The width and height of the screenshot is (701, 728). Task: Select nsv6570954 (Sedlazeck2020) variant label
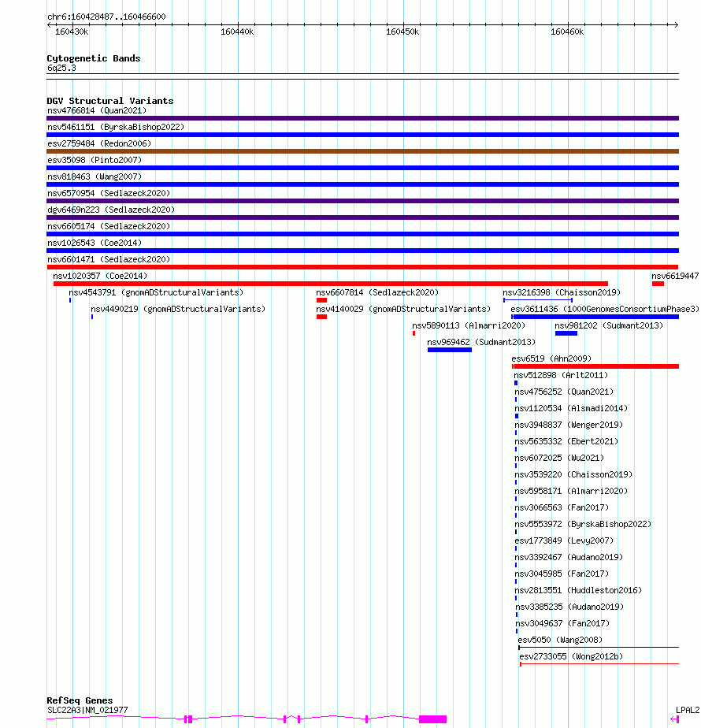tap(109, 193)
